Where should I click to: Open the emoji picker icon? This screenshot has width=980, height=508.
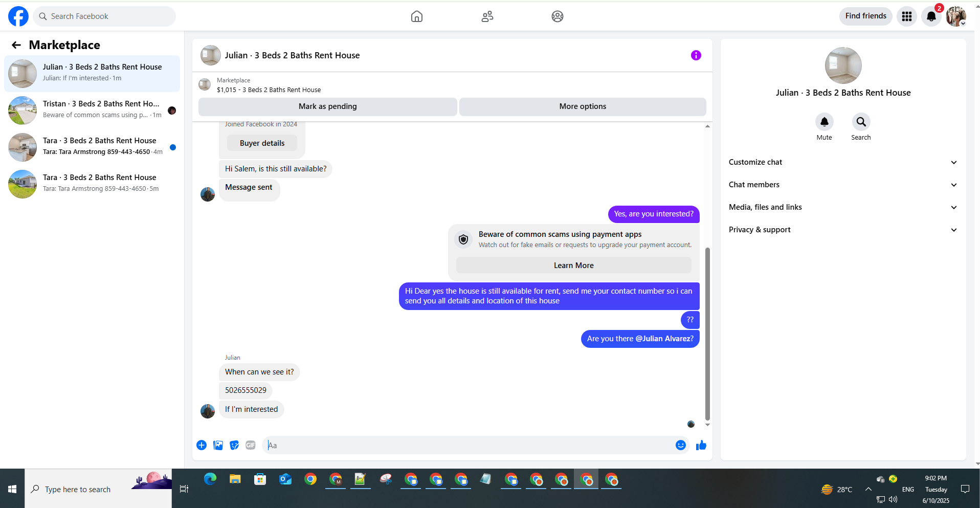(x=681, y=445)
